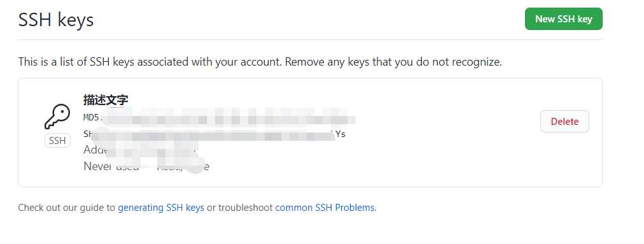
Task: Select the key title 描述文字
Action: tap(106, 99)
